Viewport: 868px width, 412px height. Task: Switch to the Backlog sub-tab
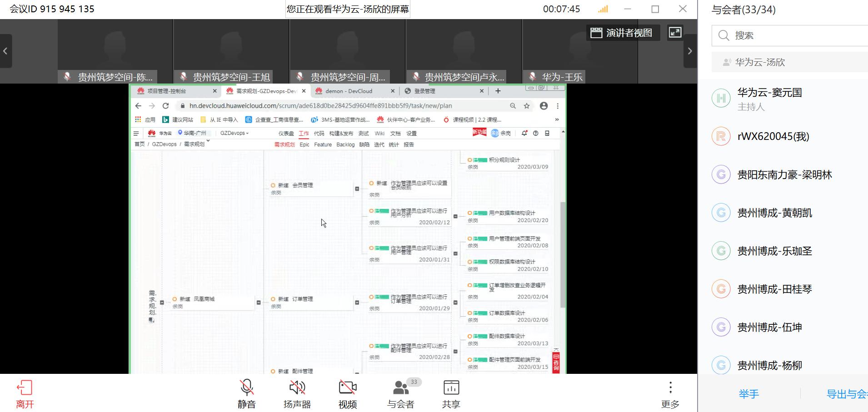point(345,144)
